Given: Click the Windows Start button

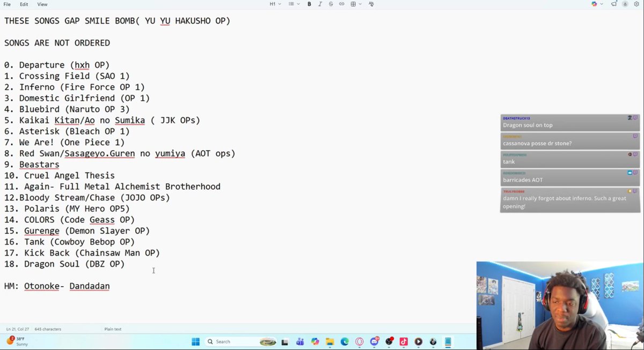Looking at the screenshot, I should [195, 341].
